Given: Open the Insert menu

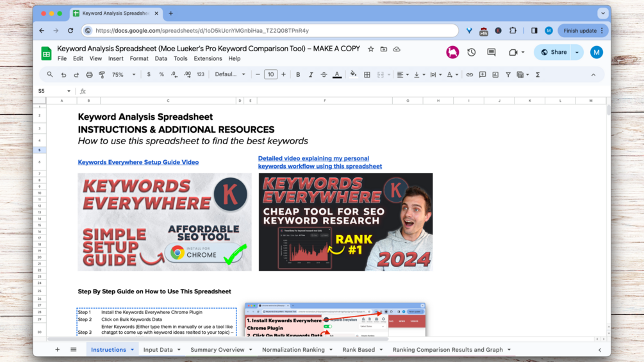Looking at the screenshot, I should pyautogui.click(x=116, y=59).
